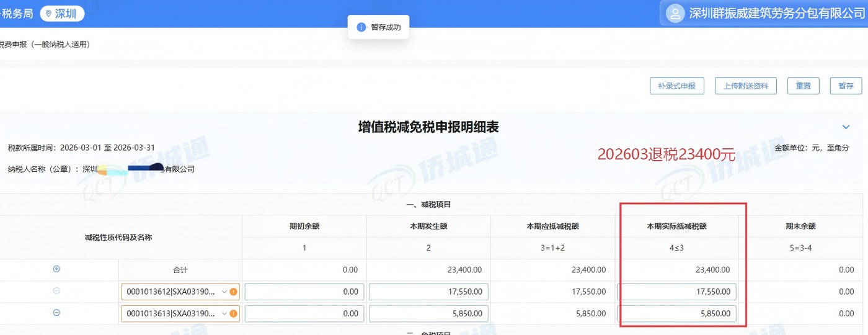
Task: Click orange warning icon on 0001013612 dropdown
Action: (x=234, y=292)
